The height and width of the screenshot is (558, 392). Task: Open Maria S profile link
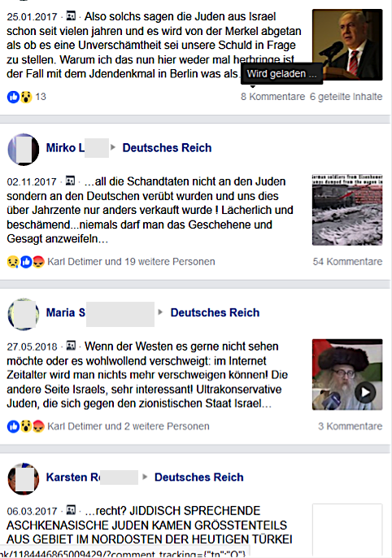coord(66,312)
